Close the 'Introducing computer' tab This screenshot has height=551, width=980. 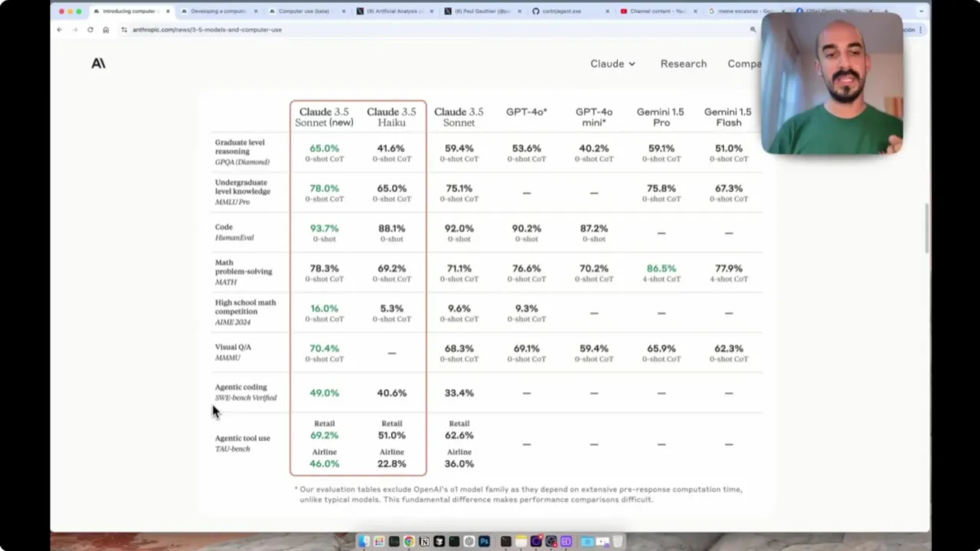[168, 11]
